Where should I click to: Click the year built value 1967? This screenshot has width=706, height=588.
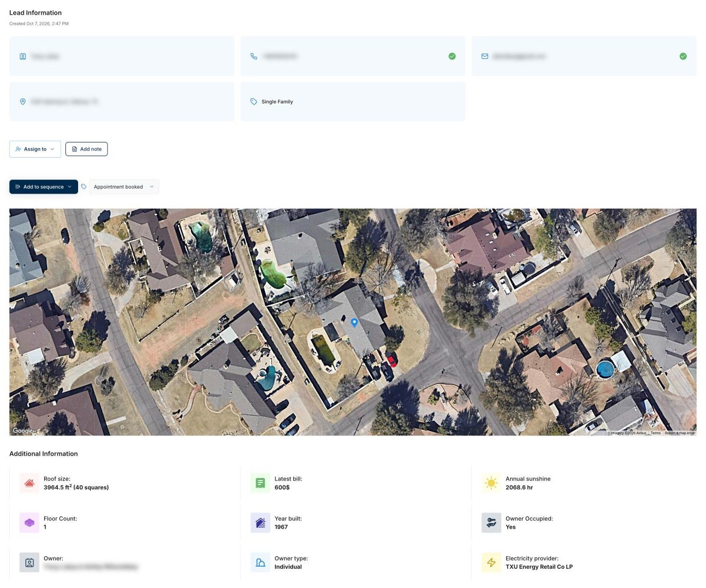[281, 527]
